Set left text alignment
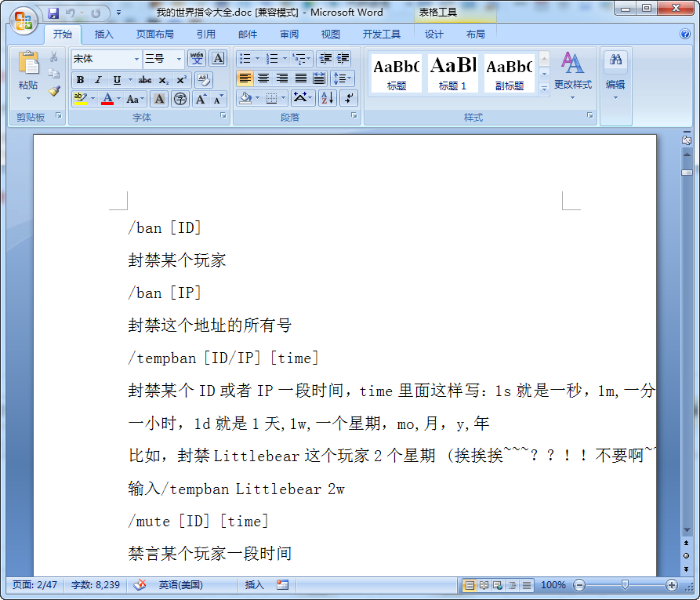 tap(245, 78)
